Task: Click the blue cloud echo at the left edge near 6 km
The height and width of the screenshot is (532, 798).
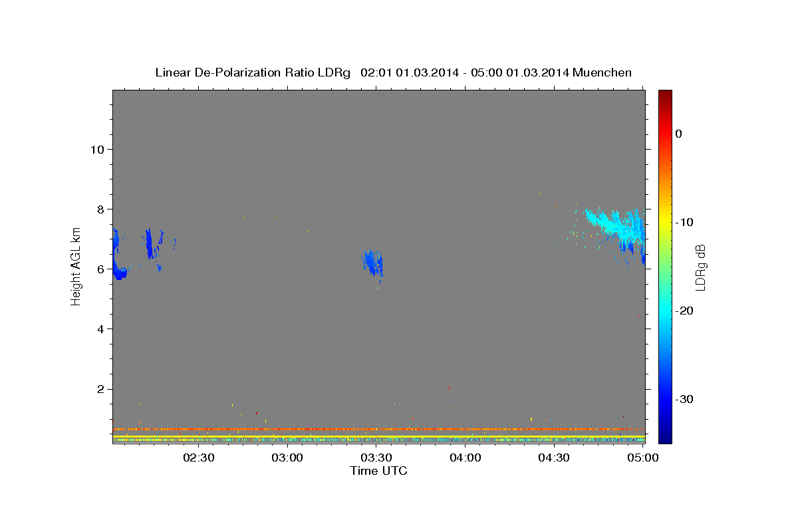Action: 119,271
